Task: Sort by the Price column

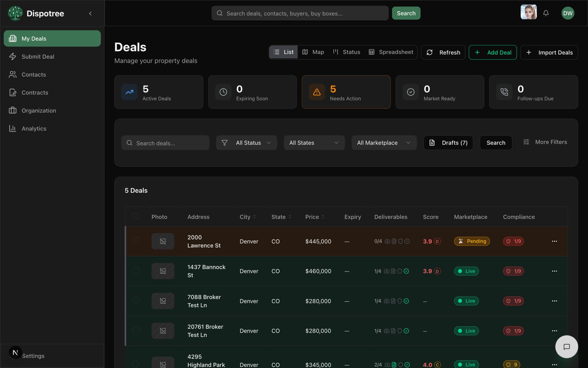Action: pos(315,217)
